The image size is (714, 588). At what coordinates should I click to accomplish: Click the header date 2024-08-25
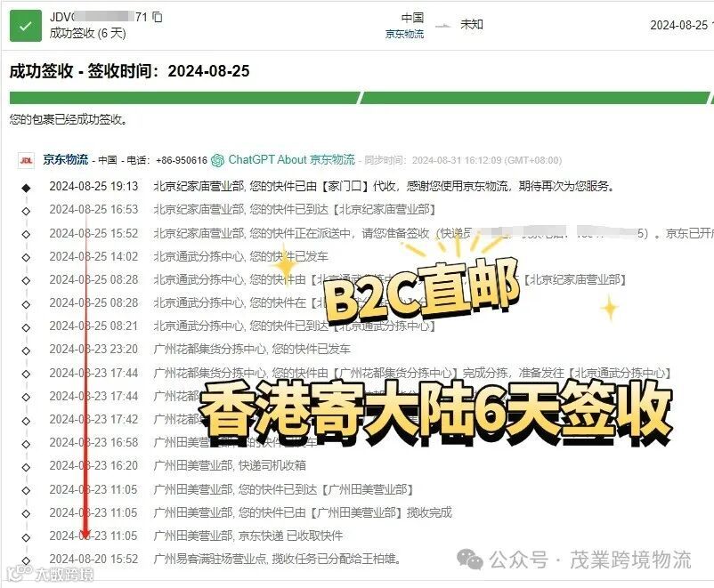click(x=678, y=25)
